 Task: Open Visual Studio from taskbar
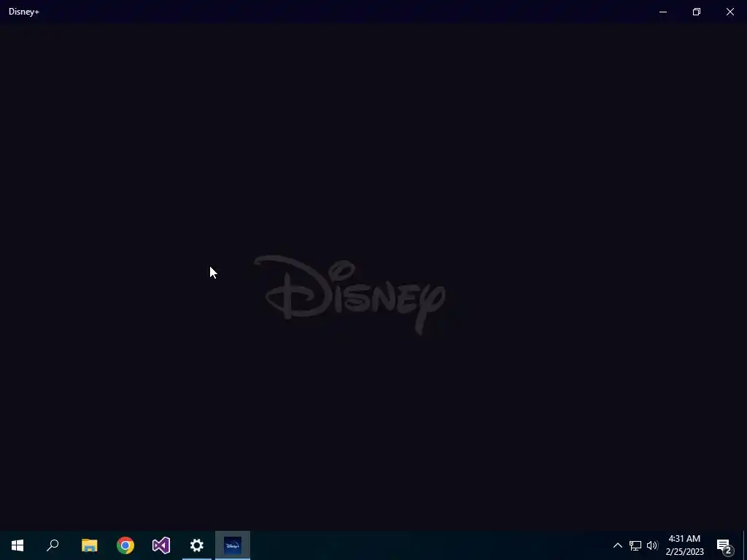[161, 545]
